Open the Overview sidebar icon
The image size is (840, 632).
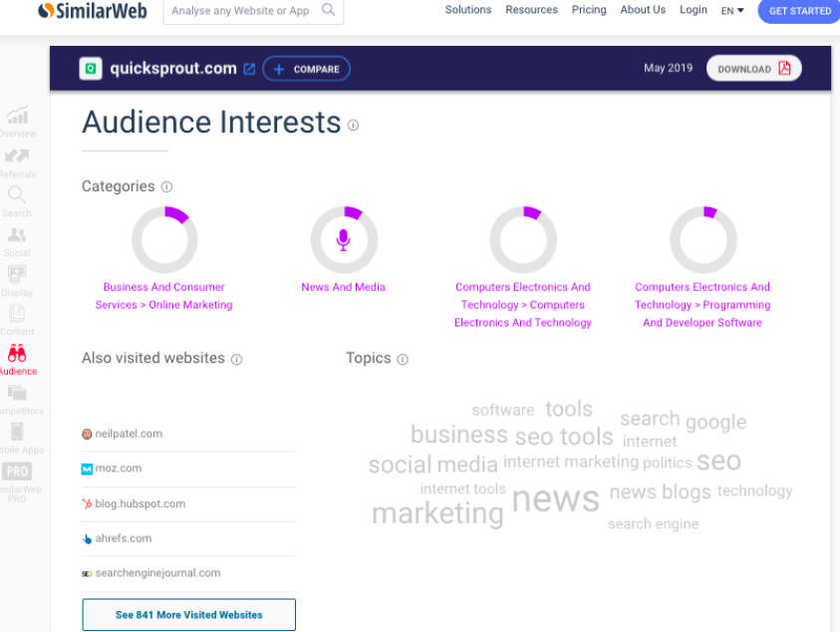coord(17,118)
